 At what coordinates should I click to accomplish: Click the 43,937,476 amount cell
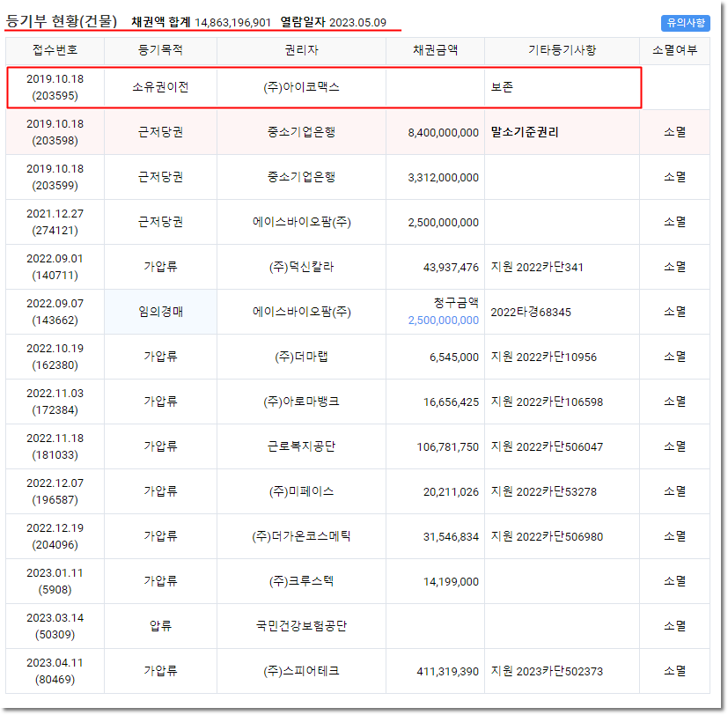click(435, 267)
